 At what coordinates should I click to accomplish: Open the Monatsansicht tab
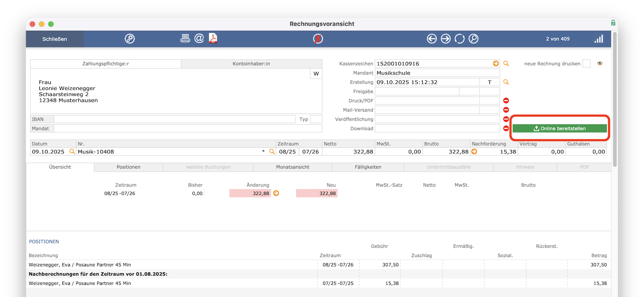pyautogui.click(x=292, y=167)
